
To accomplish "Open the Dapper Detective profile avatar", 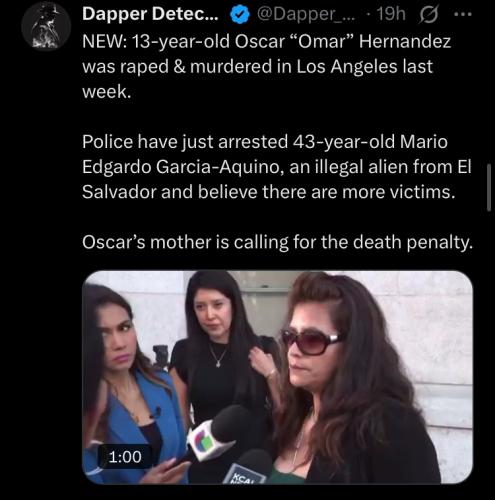I will tap(46, 26).
